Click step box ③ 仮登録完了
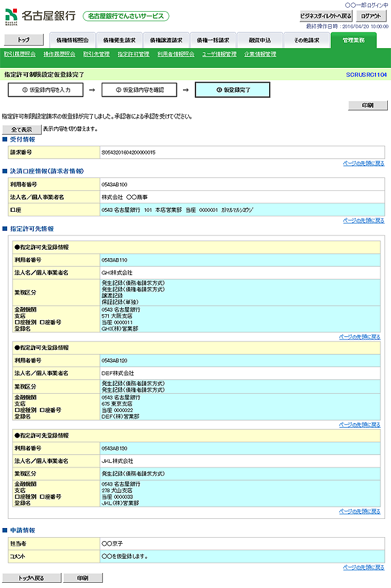The image size is (391, 588). pyautogui.click(x=233, y=90)
